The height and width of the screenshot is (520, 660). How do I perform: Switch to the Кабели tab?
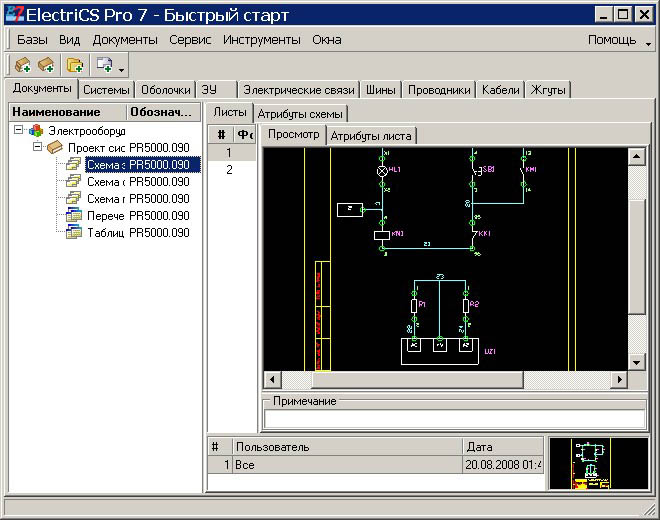click(500, 90)
